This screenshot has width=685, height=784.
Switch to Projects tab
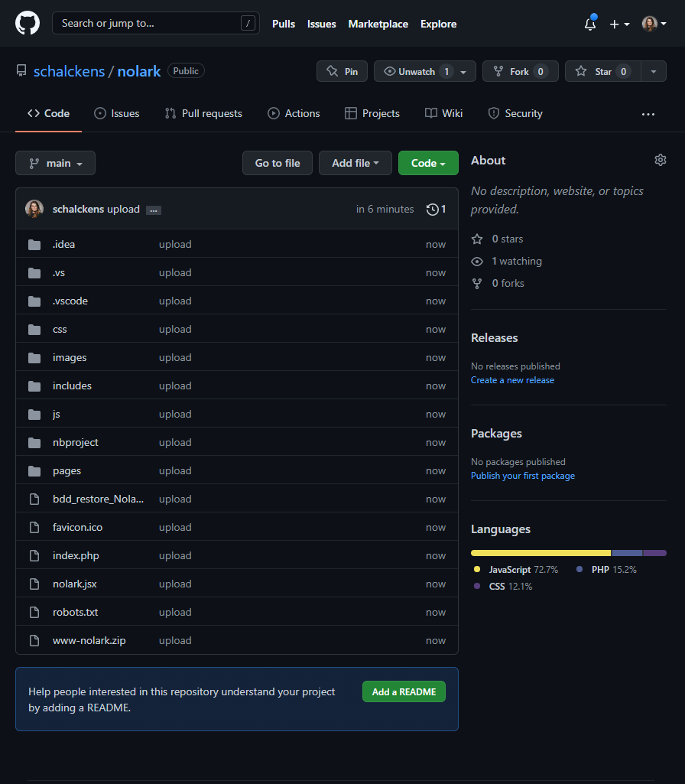click(372, 113)
